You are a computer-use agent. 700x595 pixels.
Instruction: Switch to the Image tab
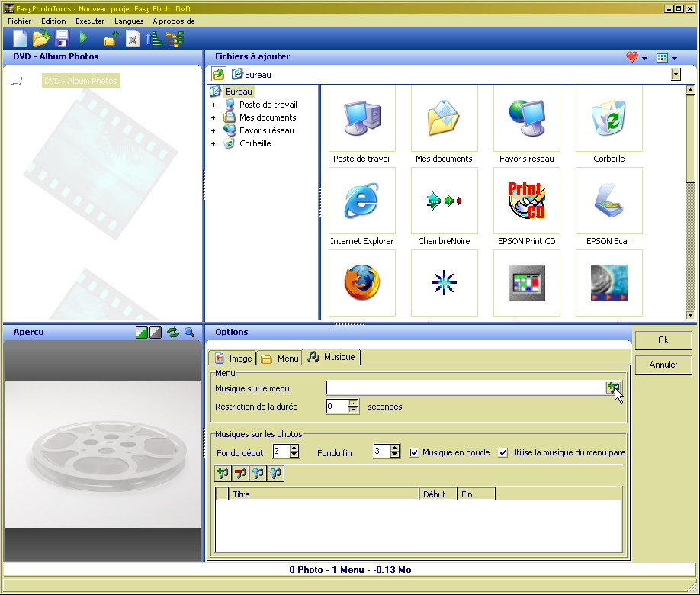[233, 358]
